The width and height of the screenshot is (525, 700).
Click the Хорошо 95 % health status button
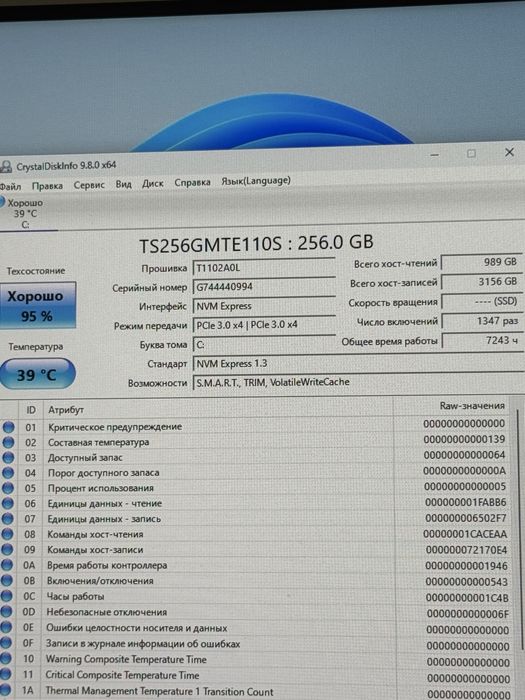pyautogui.click(x=38, y=305)
